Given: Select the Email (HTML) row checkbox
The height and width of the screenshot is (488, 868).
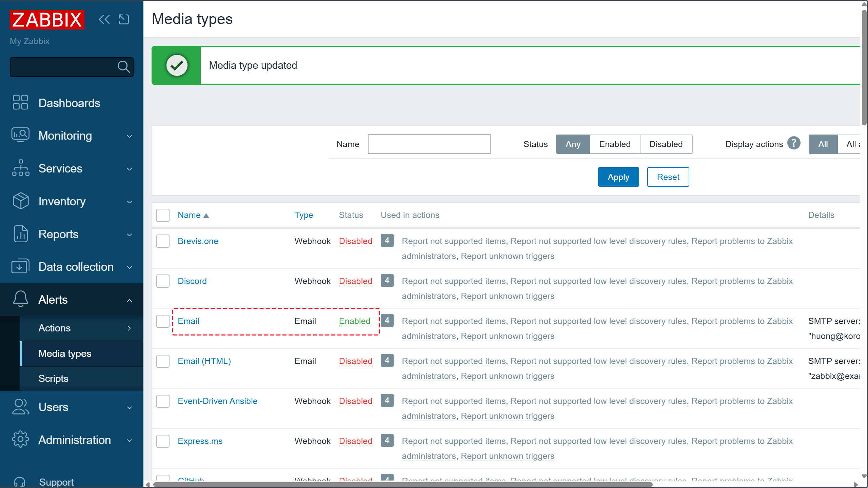Looking at the screenshot, I should pyautogui.click(x=163, y=361).
